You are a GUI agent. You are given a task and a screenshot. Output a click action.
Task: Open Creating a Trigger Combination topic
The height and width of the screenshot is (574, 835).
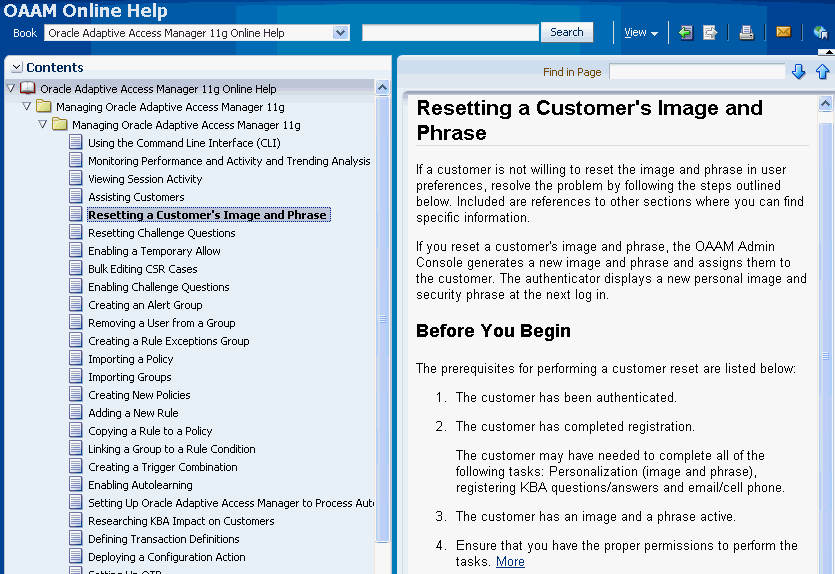(x=162, y=467)
